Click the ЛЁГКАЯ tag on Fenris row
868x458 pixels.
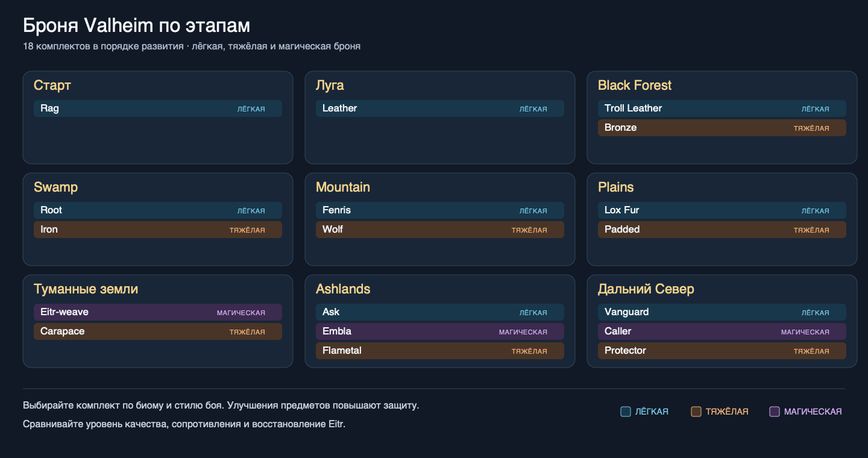(x=533, y=211)
